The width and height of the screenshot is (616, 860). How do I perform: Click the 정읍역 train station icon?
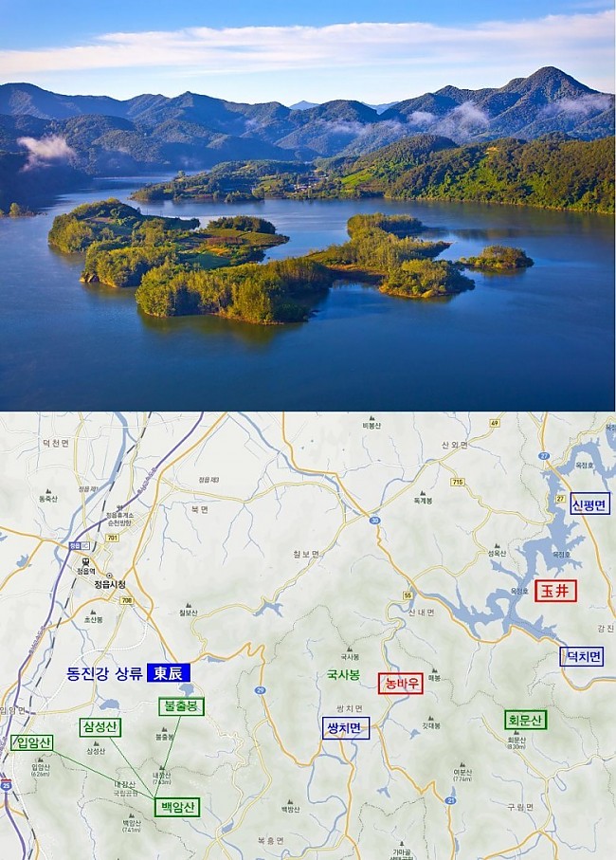(86, 561)
